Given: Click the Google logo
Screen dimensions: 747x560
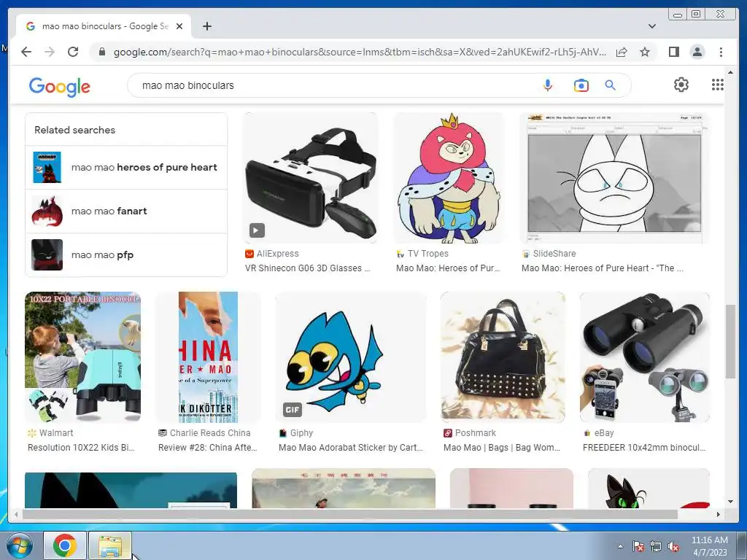Looking at the screenshot, I should (60, 87).
